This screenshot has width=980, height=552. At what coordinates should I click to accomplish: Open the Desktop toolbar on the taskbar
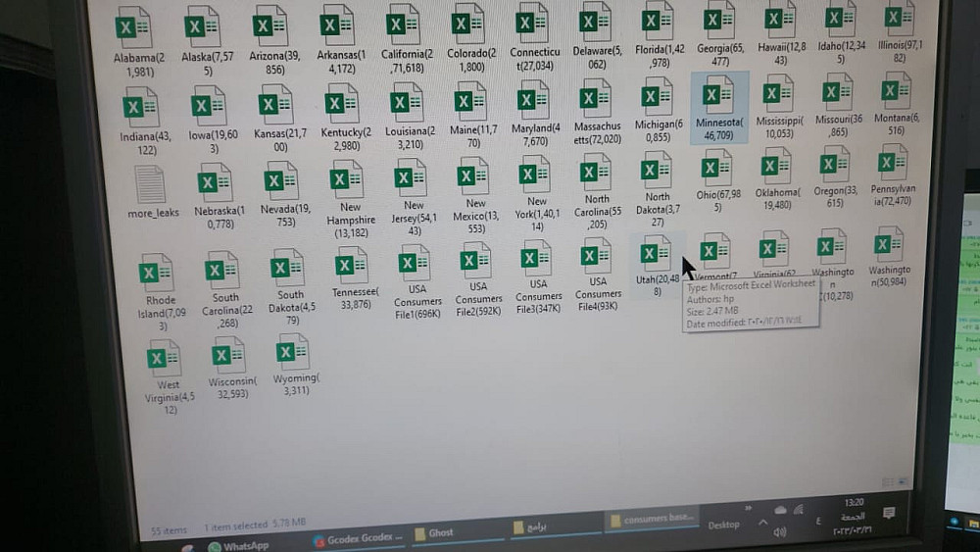[x=723, y=525]
